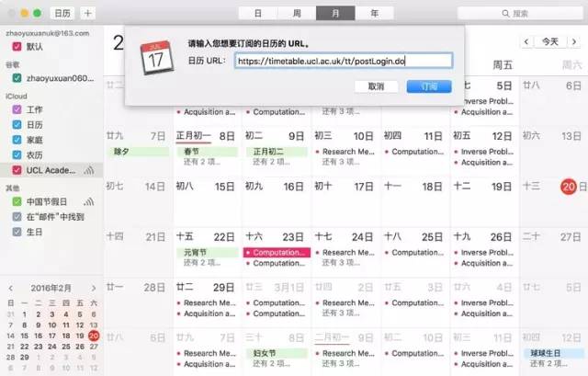Click the plus button to add event

tap(87, 14)
